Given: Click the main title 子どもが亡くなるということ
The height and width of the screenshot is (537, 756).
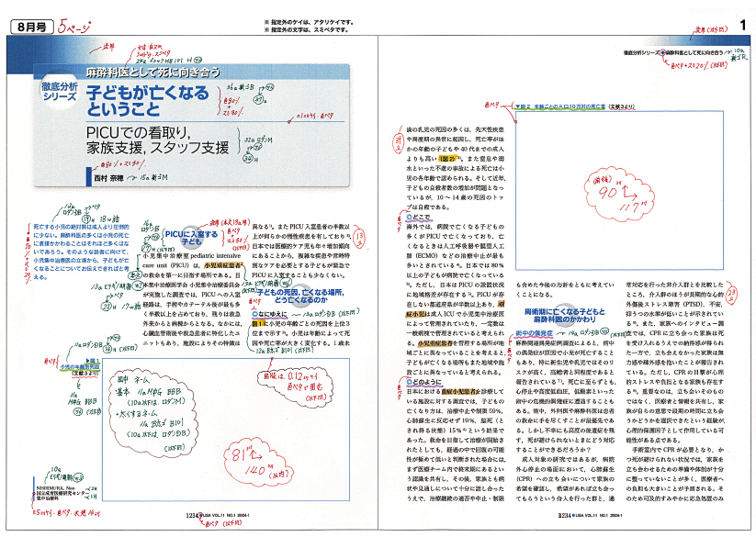Looking at the screenshot, I should 152,98.
